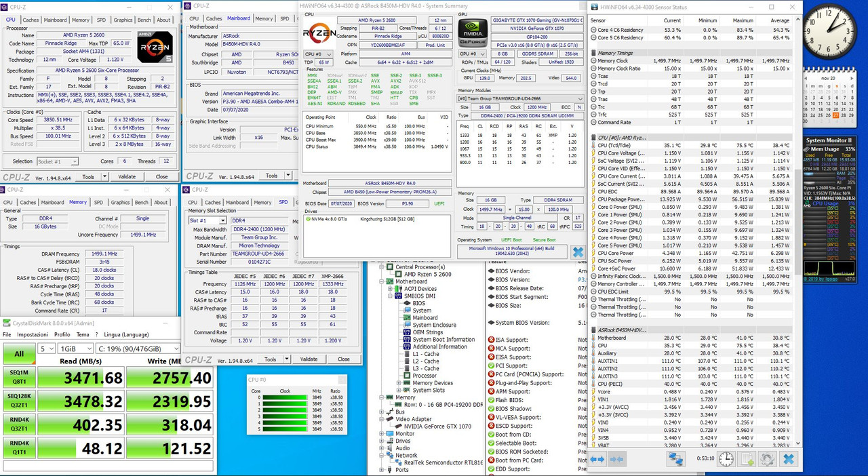Click expand-layout blue arrows in HWiNFO sensor toolbar
Screen dimensions: 868x476
tap(597, 459)
